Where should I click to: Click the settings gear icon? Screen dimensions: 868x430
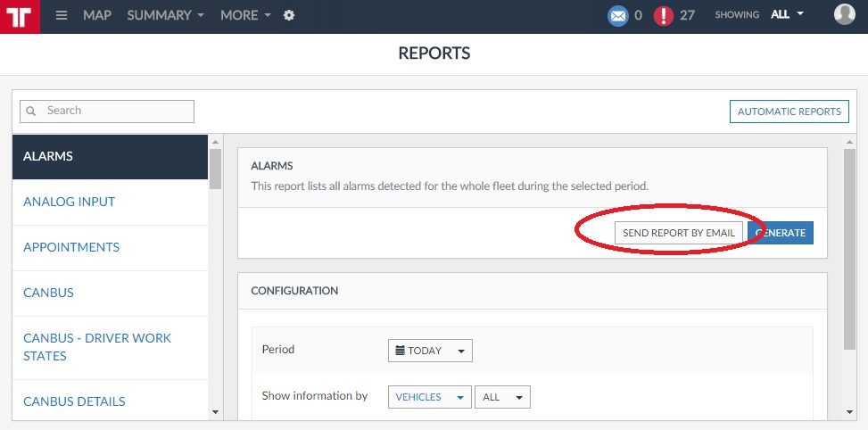click(289, 15)
